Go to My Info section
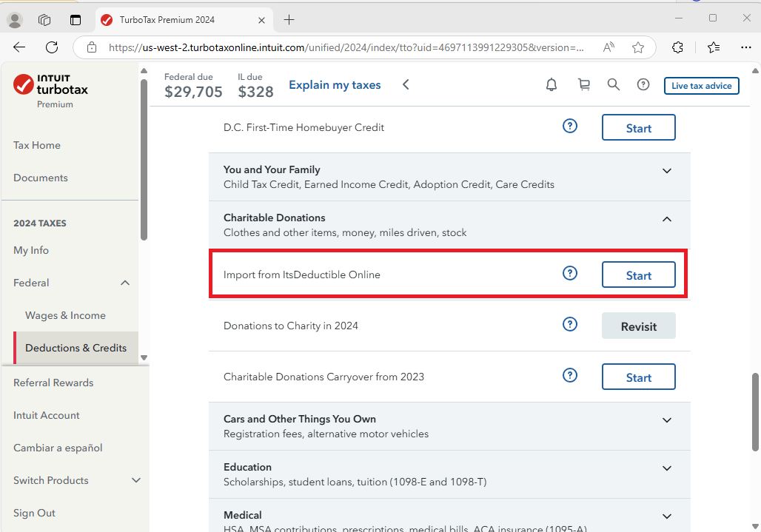This screenshot has height=532, width=761. click(x=31, y=250)
